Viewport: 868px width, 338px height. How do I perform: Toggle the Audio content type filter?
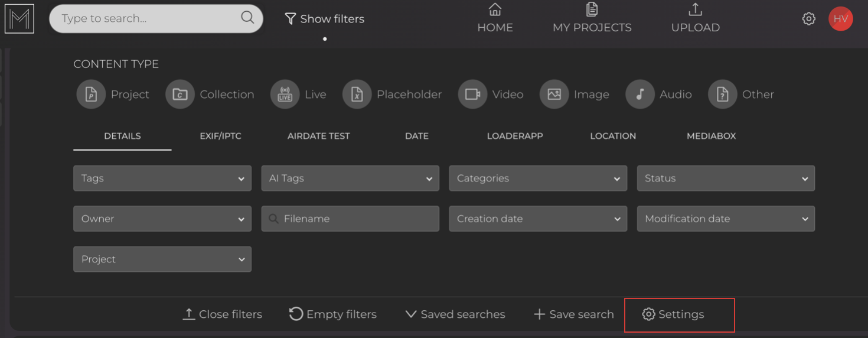point(639,95)
